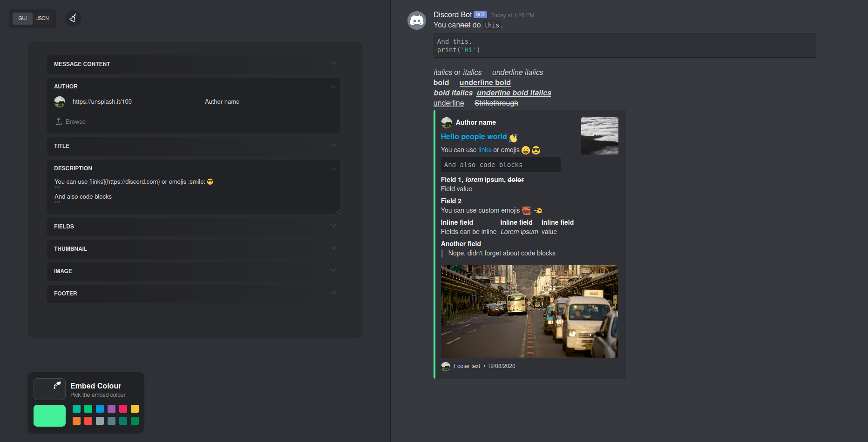
Task: Collapse the Author section
Action: (x=194, y=87)
